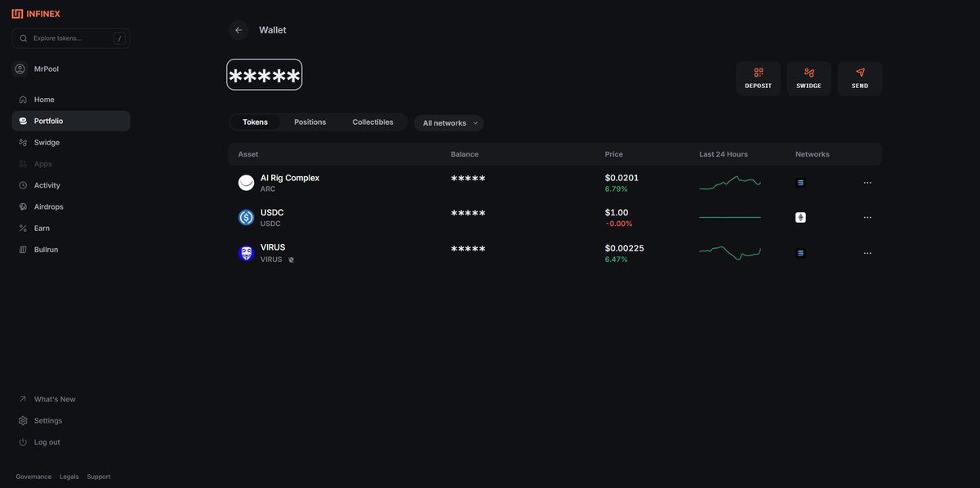Click the 6.79% change value
Screen dimensions: 980x488
click(x=617, y=189)
